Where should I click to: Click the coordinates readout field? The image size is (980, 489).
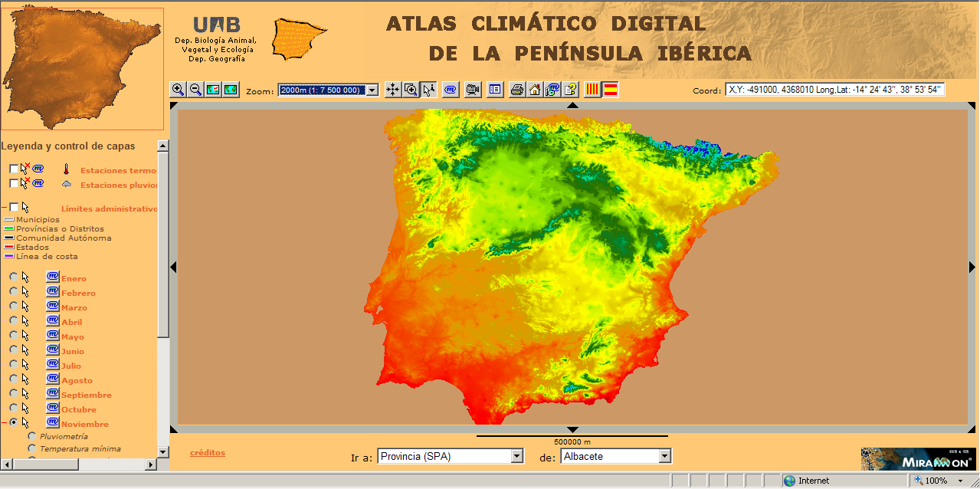835,90
